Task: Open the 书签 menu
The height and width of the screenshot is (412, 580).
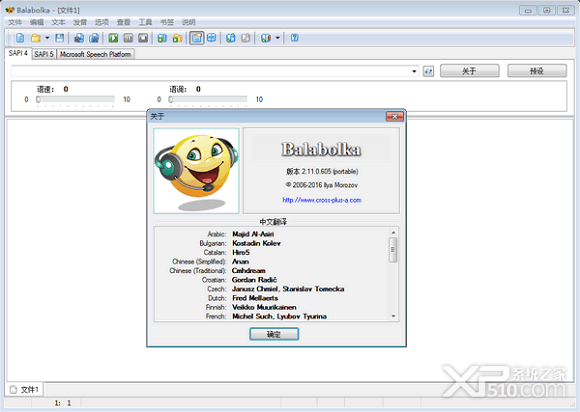Action: 167,22
